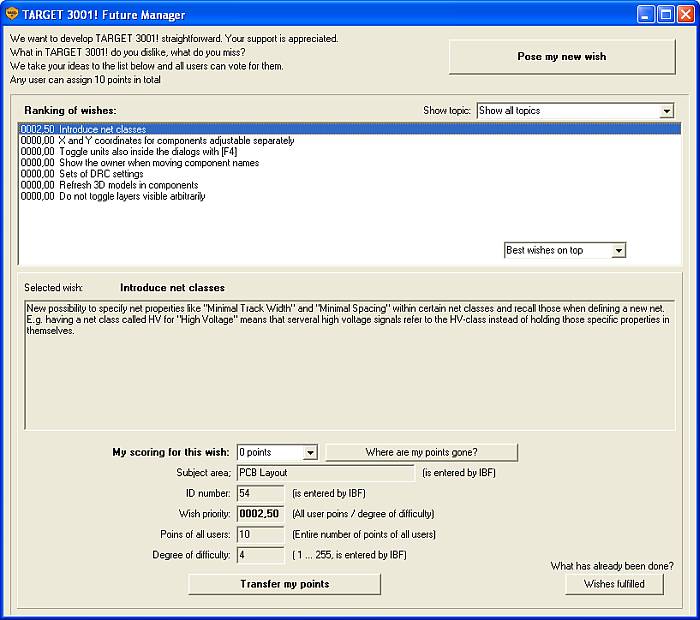The width and height of the screenshot is (700, 620).
Task: Click the ID number field
Action: click(260, 493)
